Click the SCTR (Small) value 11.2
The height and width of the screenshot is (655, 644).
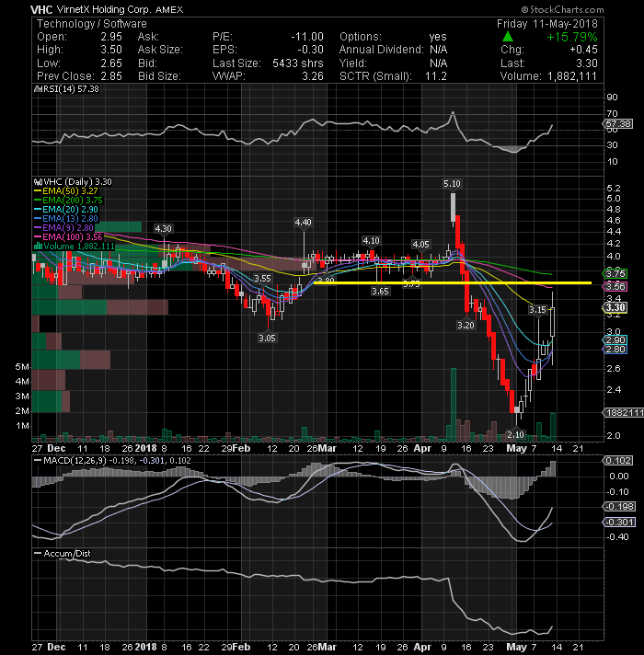(436, 76)
